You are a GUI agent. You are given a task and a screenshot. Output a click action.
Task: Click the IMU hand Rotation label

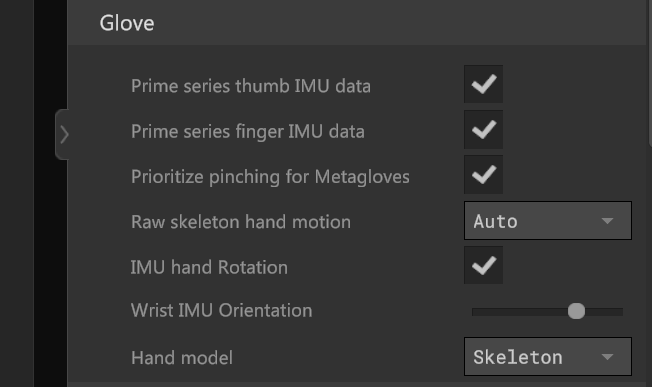(x=209, y=267)
